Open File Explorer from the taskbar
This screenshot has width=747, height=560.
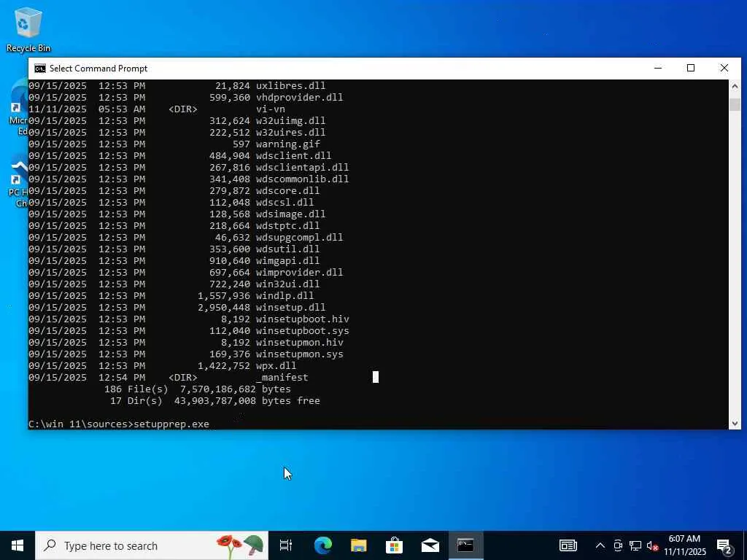pyautogui.click(x=358, y=545)
